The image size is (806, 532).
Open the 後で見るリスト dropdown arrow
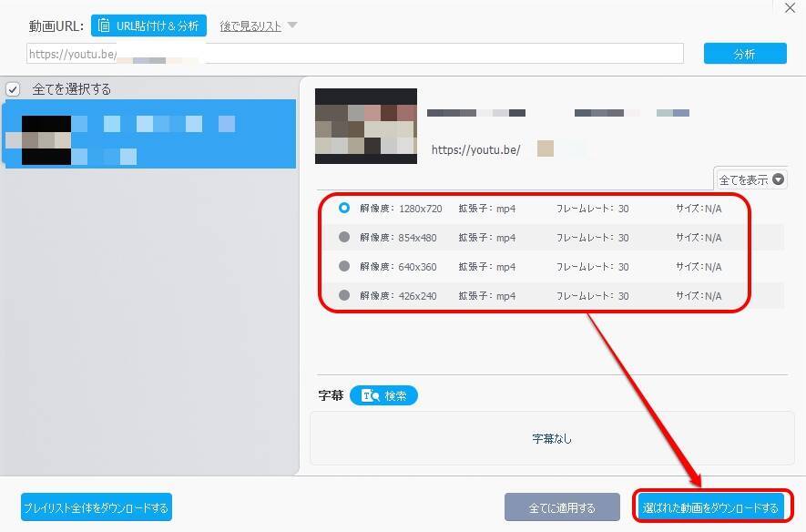tap(292, 26)
